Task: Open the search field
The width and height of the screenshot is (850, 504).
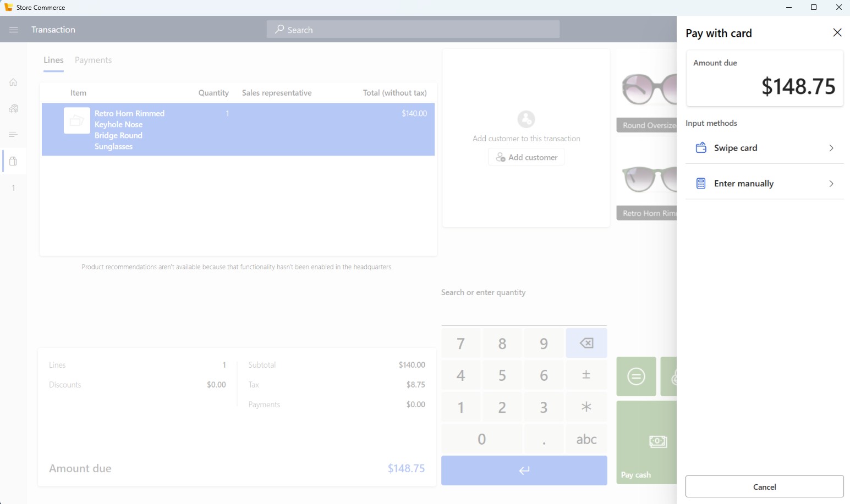Action: tap(413, 29)
